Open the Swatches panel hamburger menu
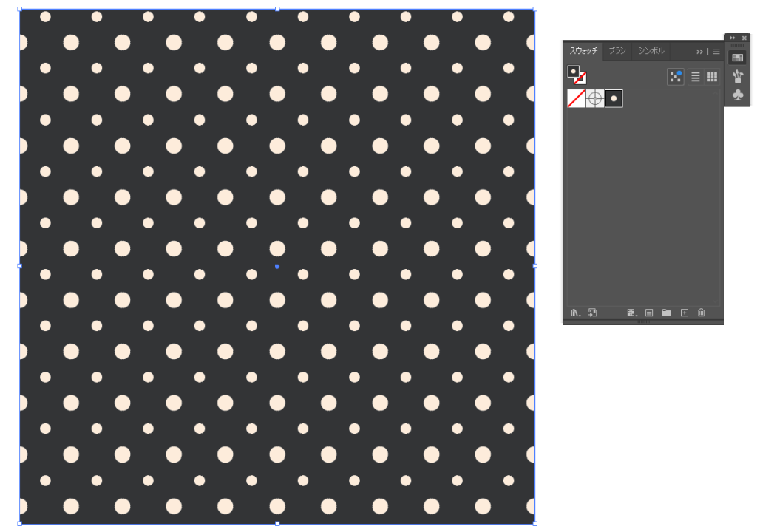Viewport: 757px width, 532px height. (x=716, y=52)
